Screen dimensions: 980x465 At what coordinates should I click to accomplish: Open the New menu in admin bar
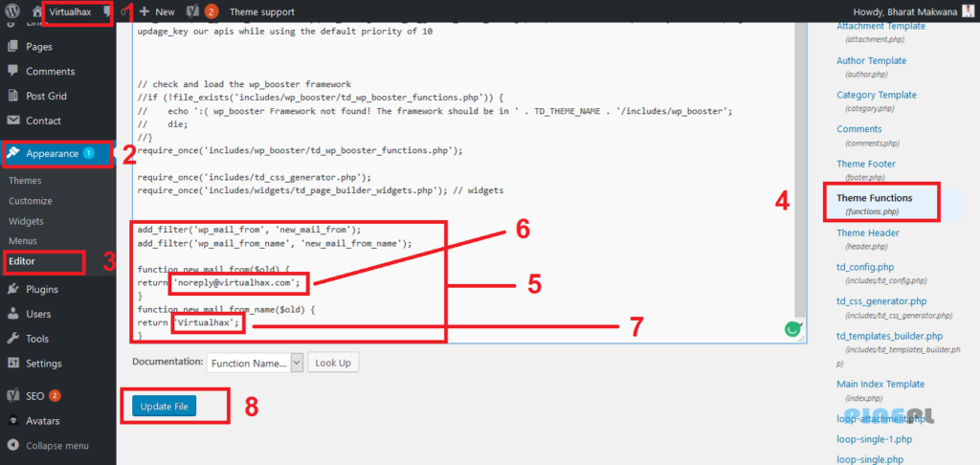click(165, 11)
